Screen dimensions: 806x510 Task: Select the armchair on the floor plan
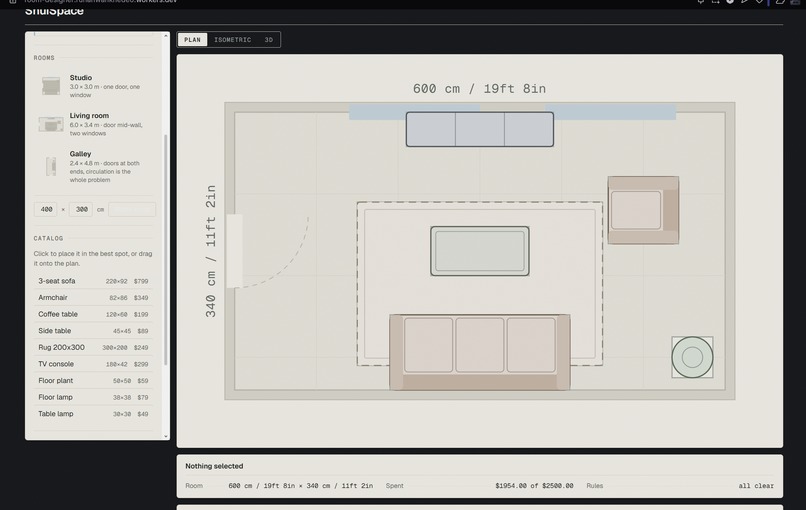[643, 210]
